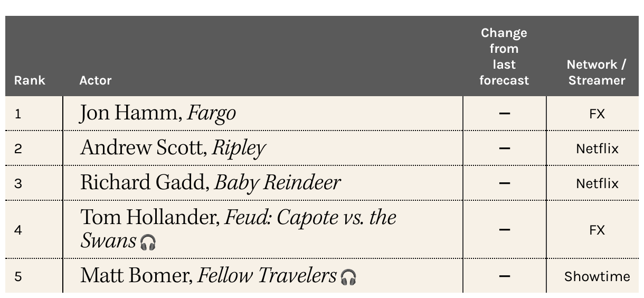This screenshot has width=644, height=298.
Task: Open the Jon Hamm, Fargo entry
Action: [158, 114]
